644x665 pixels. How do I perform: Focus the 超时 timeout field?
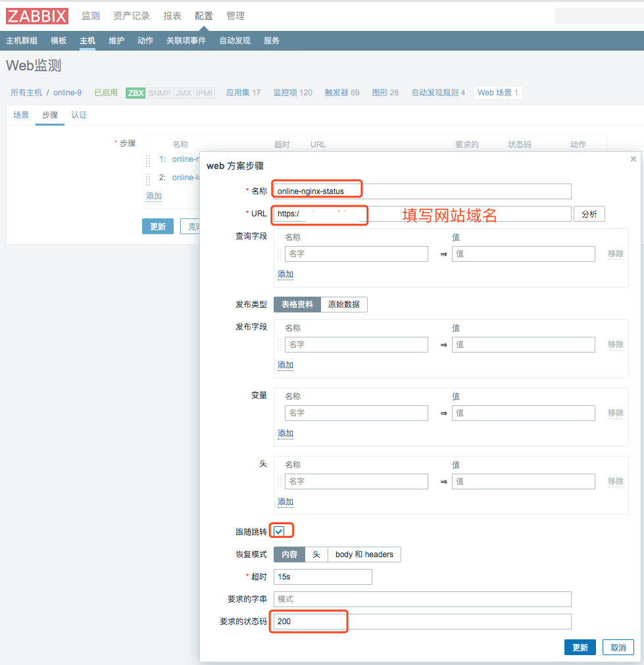point(323,577)
